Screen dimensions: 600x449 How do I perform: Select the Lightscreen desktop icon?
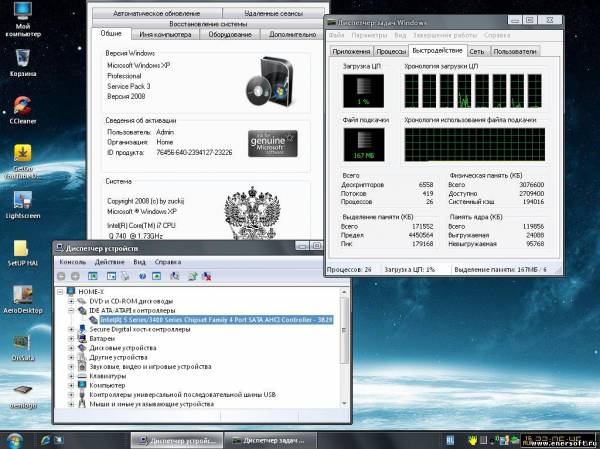[23, 205]
